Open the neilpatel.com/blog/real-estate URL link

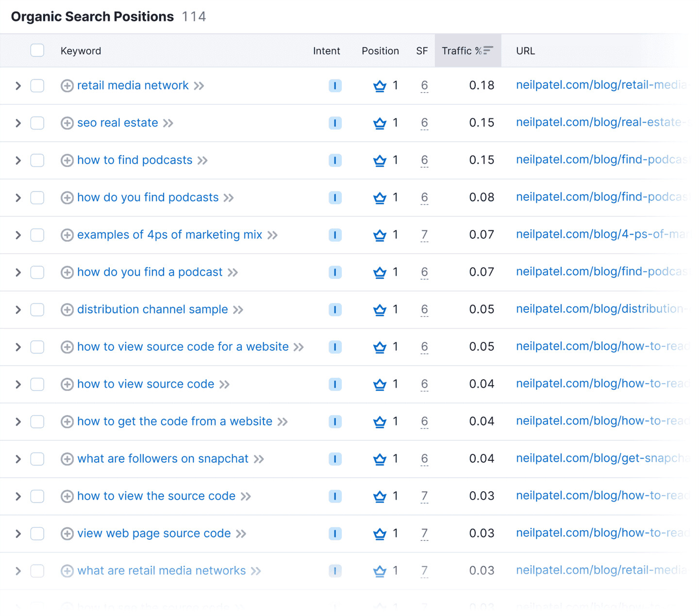tap(602, 122)
